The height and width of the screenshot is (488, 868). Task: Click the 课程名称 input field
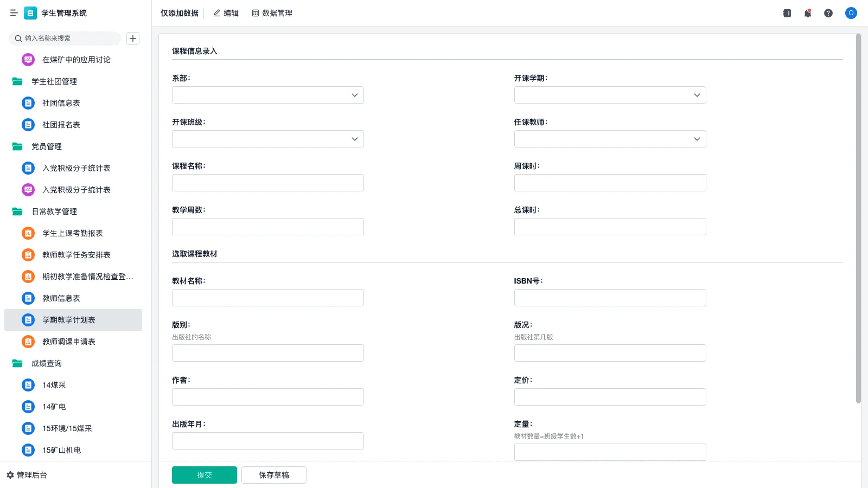pos(267,183)
